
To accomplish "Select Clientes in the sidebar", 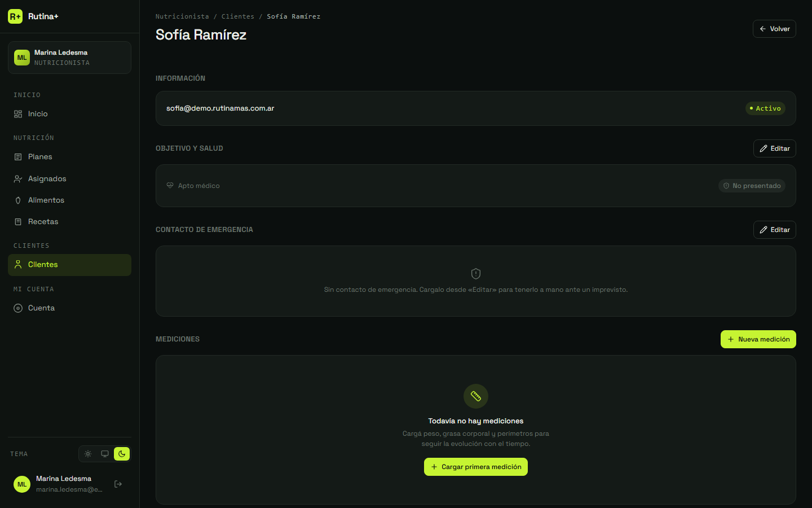I will pos(69,265).
